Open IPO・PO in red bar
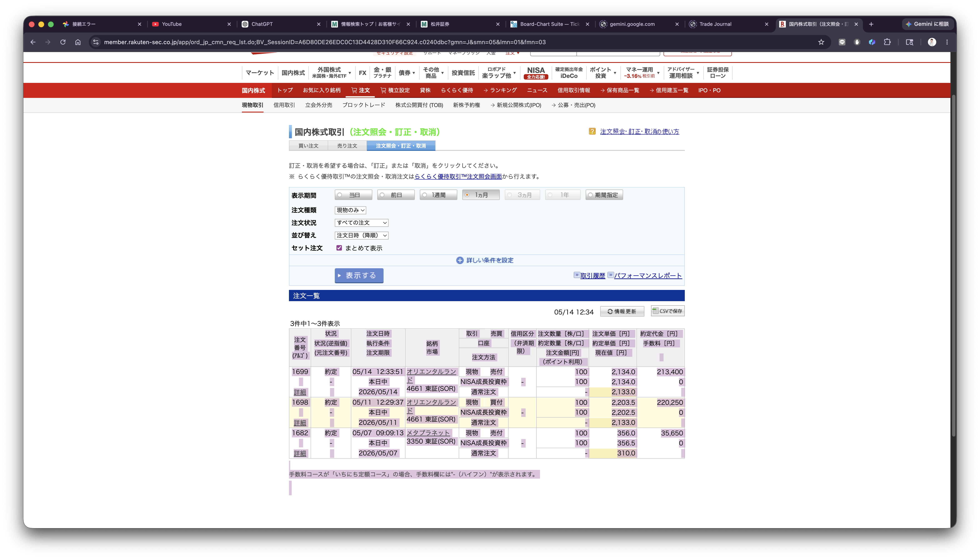This screenshot has width=980, height=559. click(709, 90)
